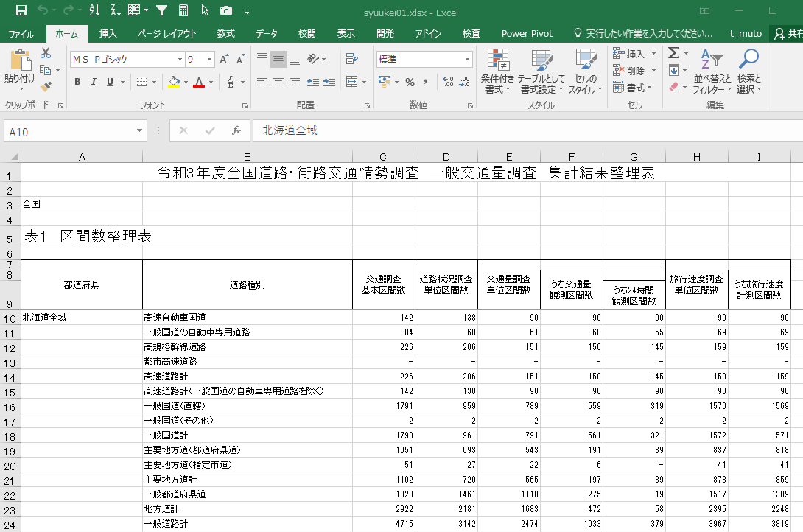This screenshot has width=803, height=532.
Task: Toggle bold formatting
Action: (x=77, y=82)
